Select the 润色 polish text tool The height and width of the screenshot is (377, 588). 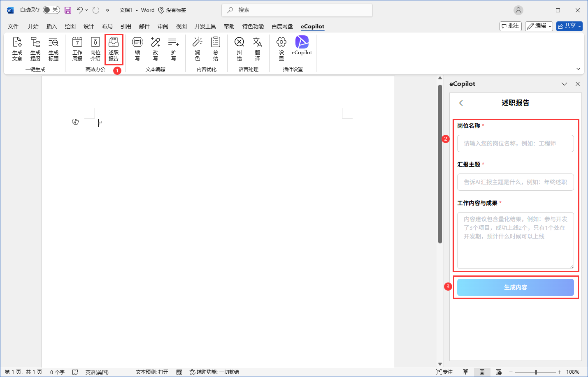coord(198,49)
